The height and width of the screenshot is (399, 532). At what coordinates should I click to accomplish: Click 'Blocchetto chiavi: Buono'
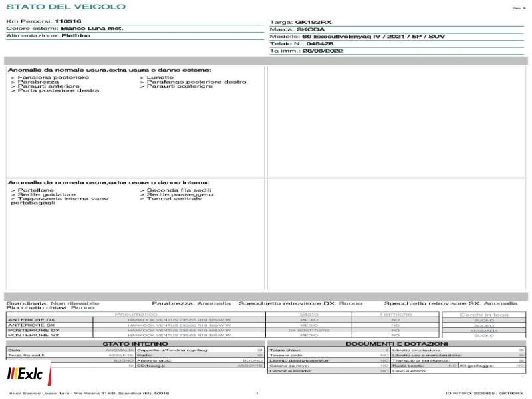[51, 308]
